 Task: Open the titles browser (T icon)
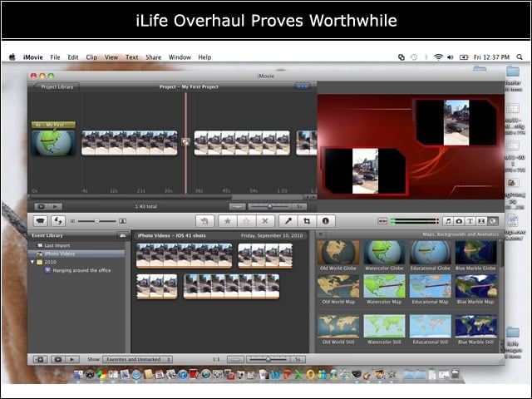pos(470,221)
